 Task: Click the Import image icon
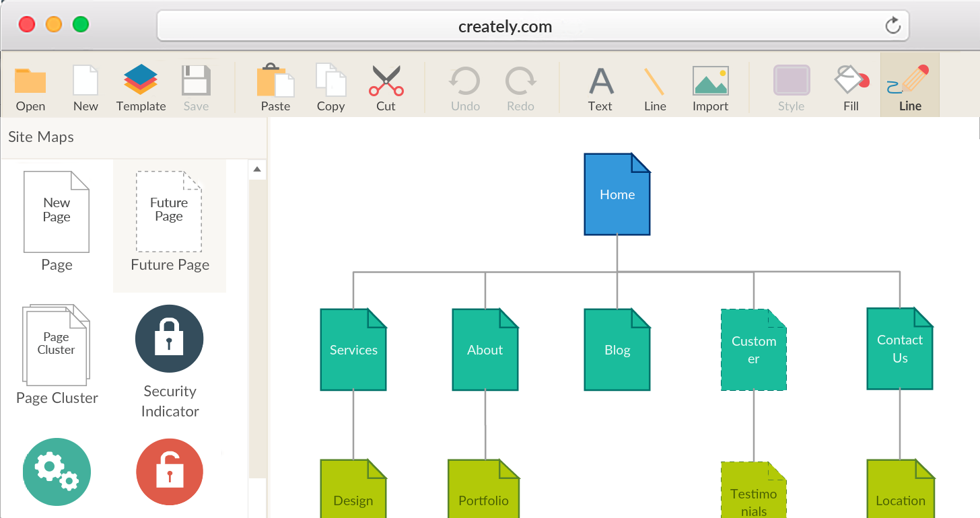coord(710,81)
